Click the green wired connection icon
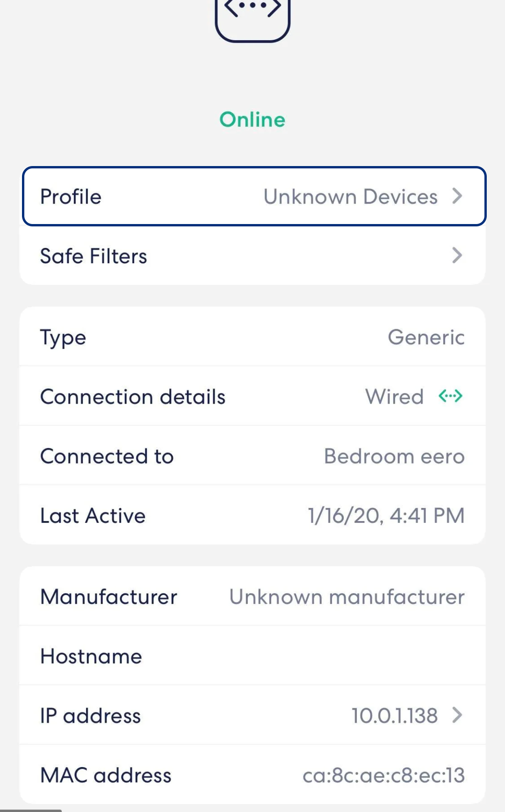 [x=450, y=396]
